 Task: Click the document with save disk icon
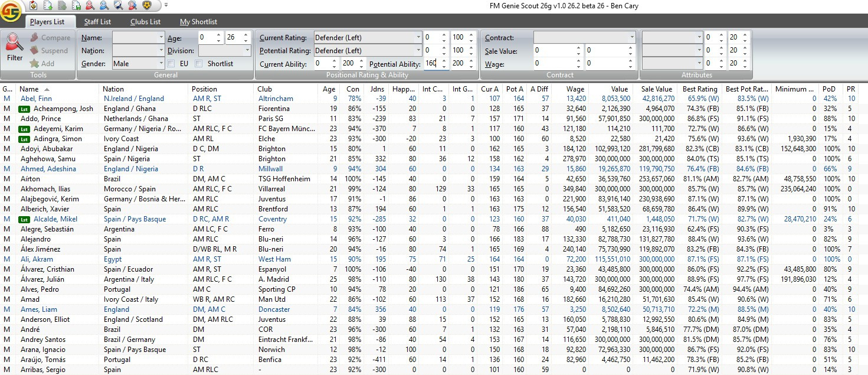pos(76,5)
